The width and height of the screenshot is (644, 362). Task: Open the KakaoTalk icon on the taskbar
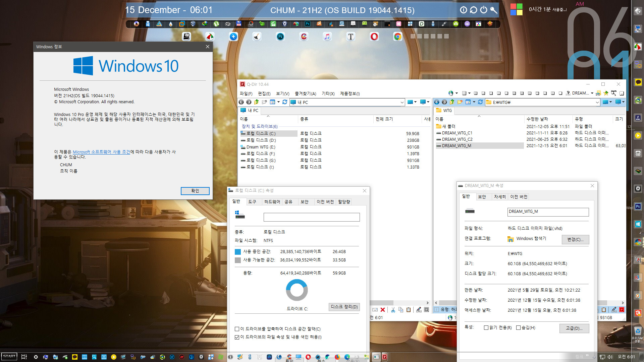point(75,357)
